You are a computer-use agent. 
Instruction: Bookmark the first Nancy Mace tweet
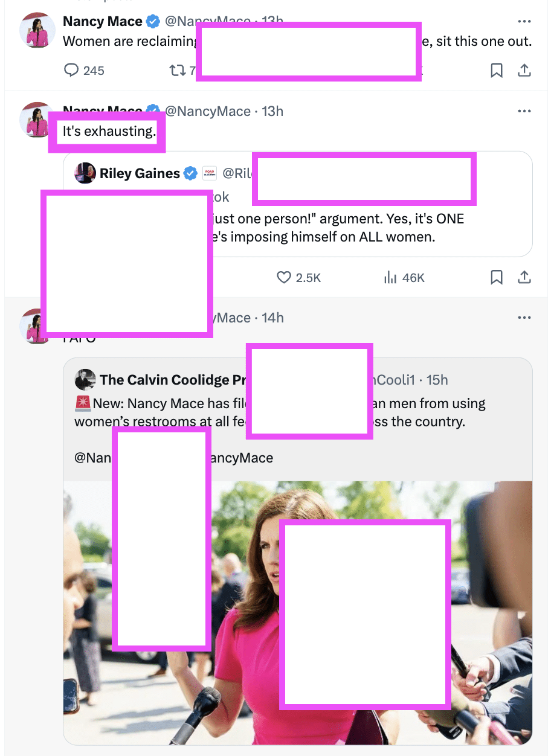(497, 71)
